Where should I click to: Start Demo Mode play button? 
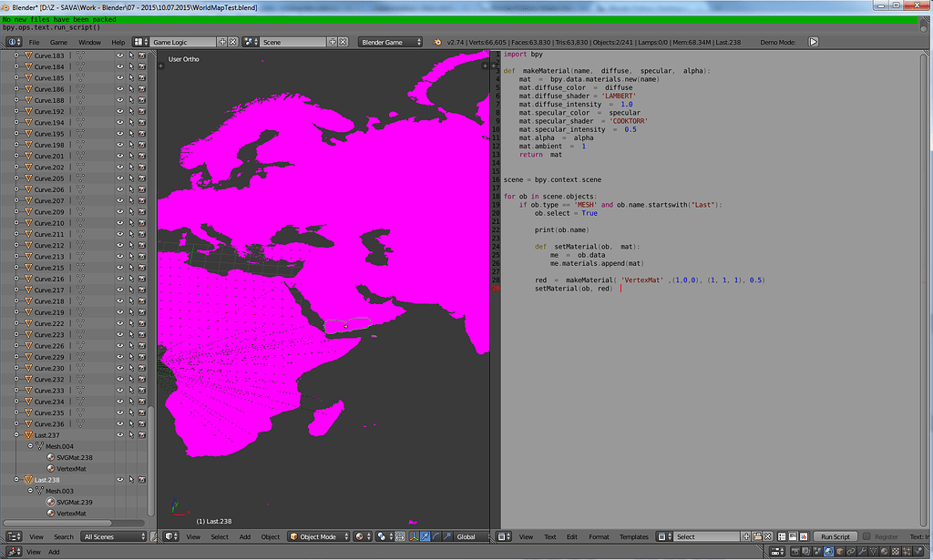coord(814,42)
